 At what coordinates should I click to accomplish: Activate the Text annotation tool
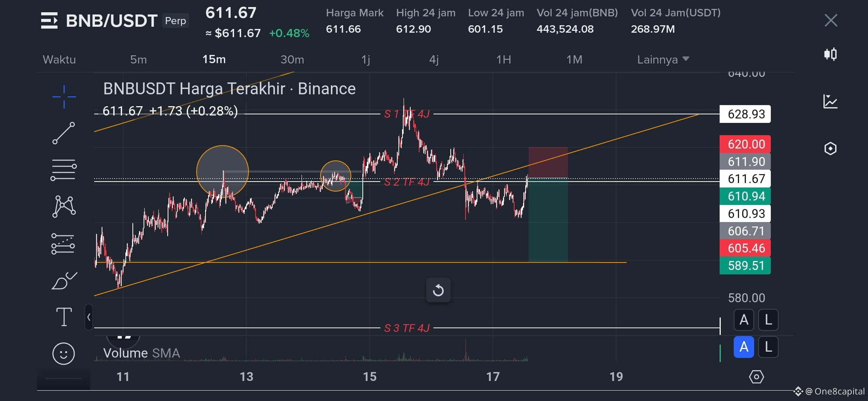(x=64, y=317)
